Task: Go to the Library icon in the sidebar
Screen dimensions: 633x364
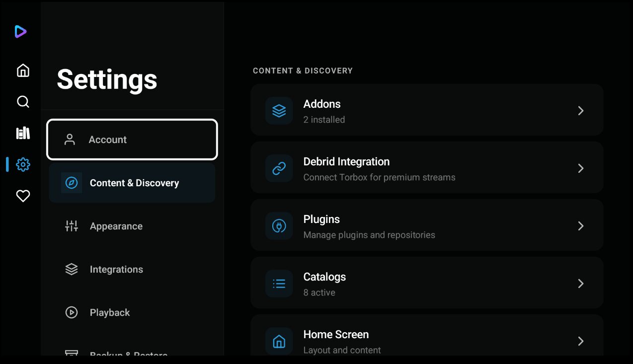Action: pyautogui.click(x=23, y=133)
